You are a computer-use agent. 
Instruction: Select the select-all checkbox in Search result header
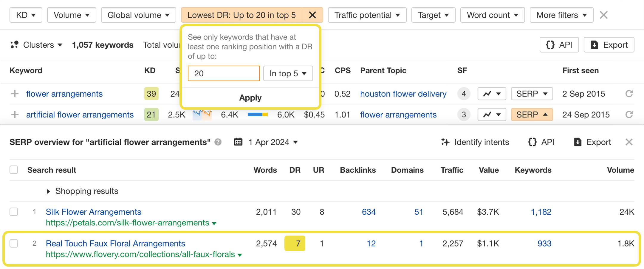(14, 170)
